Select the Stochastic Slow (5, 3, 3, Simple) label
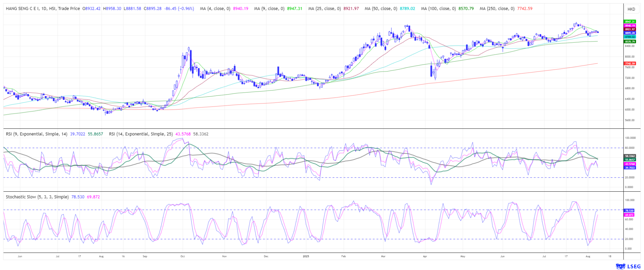Image resolution: width=644 pixels, height=270 pixels. pyautogui.click(x=37, y=197)
